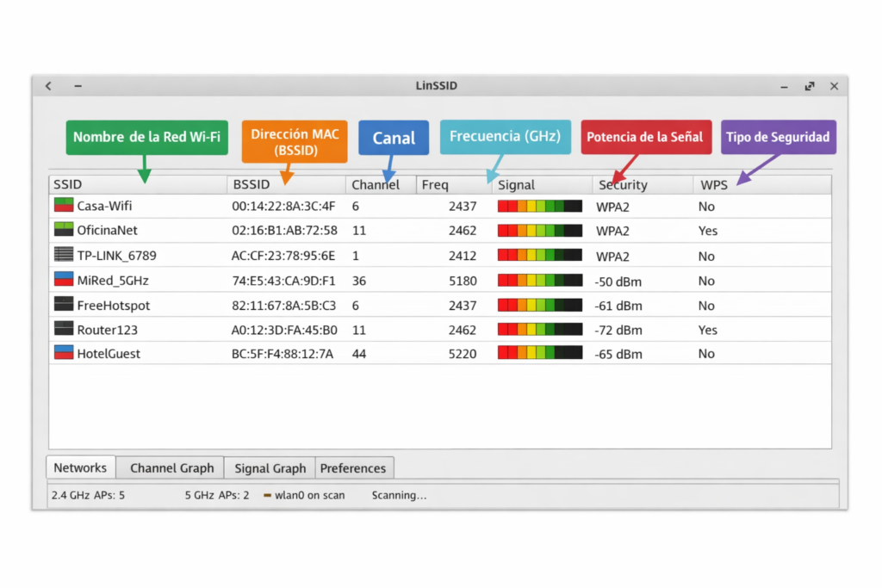Select the Router123 network icon
This screenshot has width=882, height=588.
[63, 328]
